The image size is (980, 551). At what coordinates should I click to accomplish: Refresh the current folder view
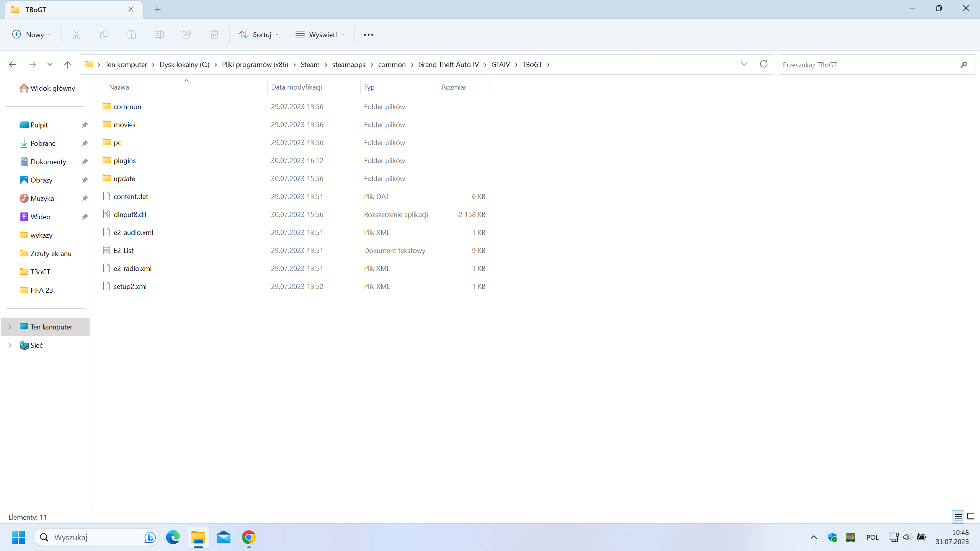point(763,64)
